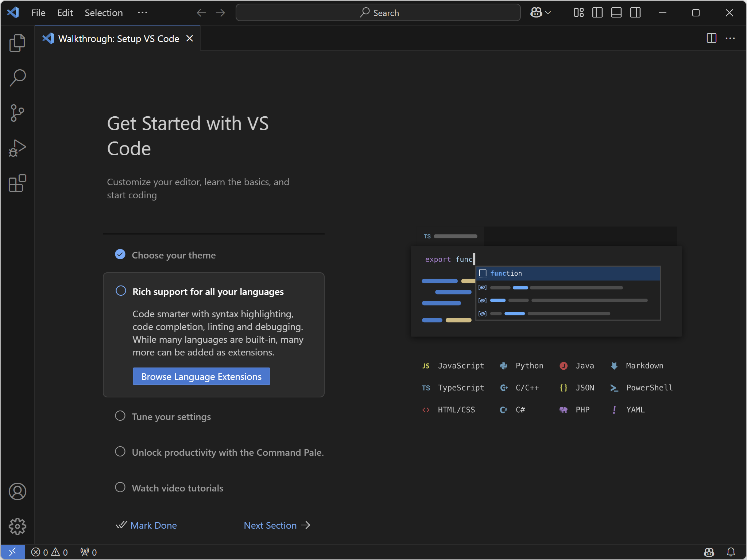
Task: Open editor More Actions ellipsis menu
Action: [730, 38]
